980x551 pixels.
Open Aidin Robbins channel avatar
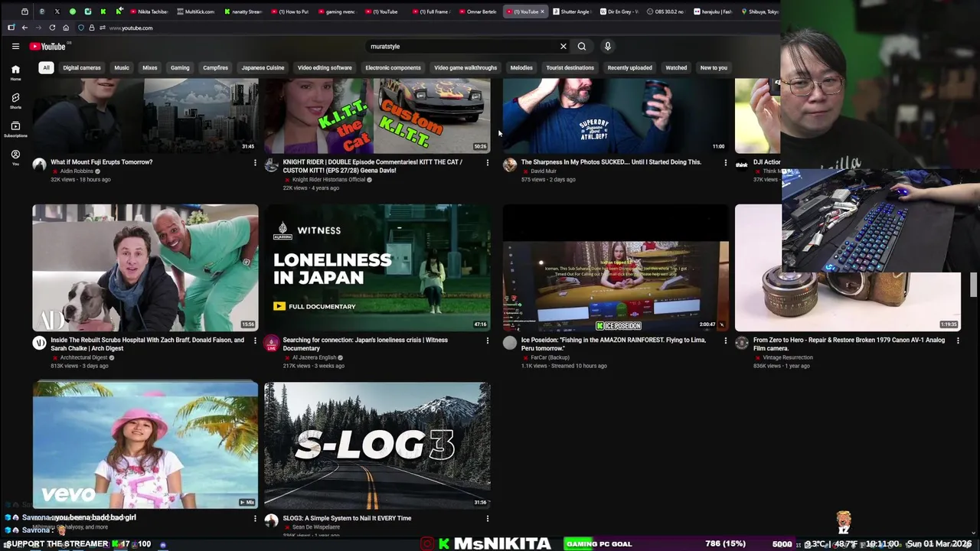[39, 165]
